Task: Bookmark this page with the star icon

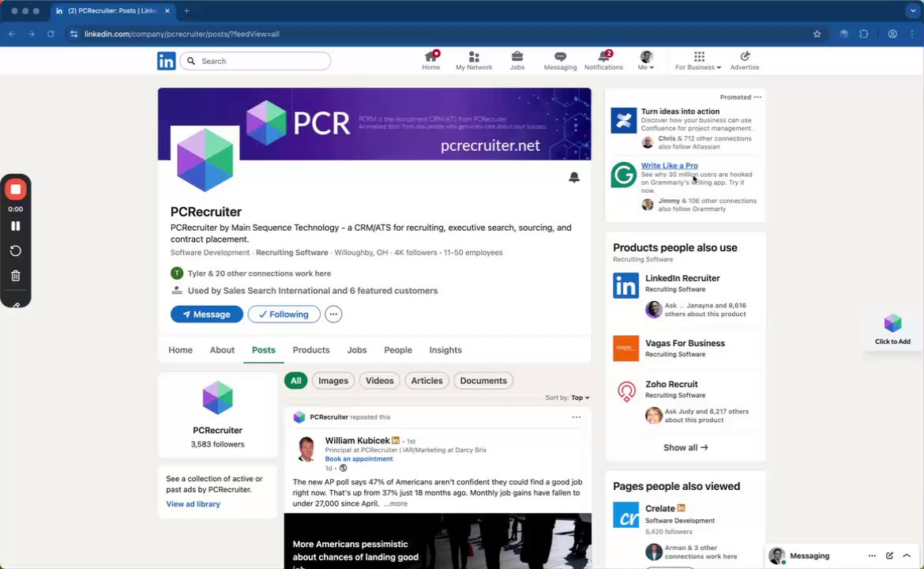Action: click(x=817, y=34)
